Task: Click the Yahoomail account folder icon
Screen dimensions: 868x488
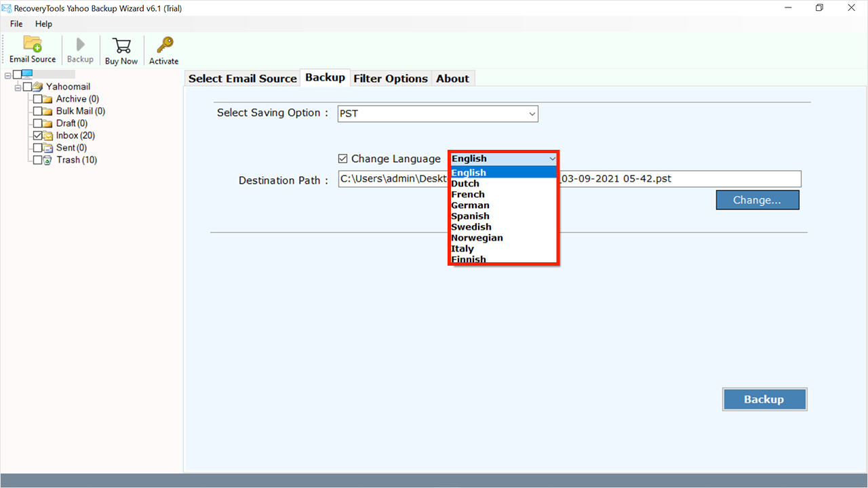Action: (x=37, y=86)
